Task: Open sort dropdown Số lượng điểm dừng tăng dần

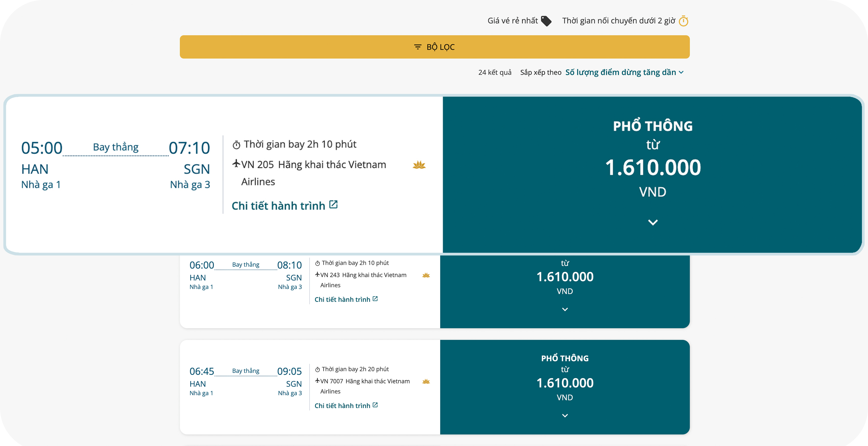Action: coord(624,72)
